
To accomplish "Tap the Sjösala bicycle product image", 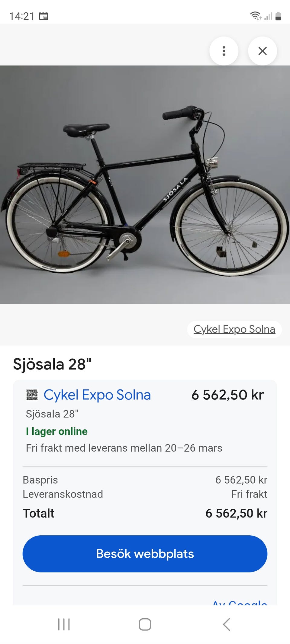I will click(x=145, y=184).
